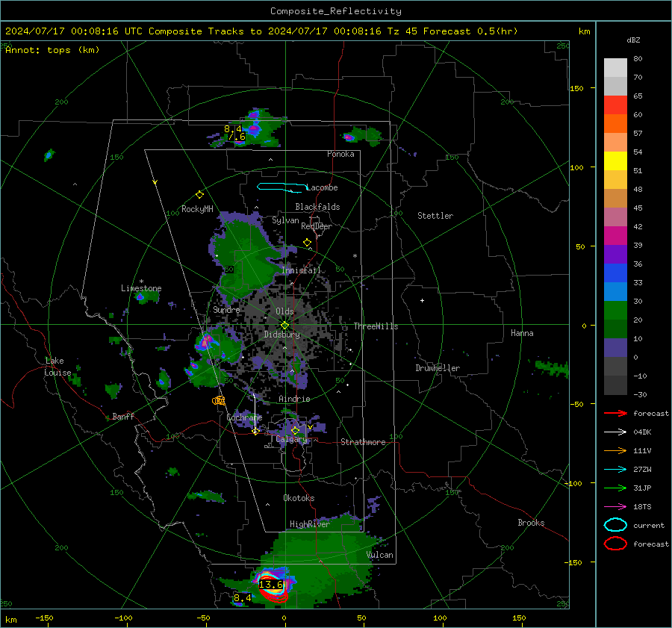Click the Ponoka town label
672x628 pixels.
coord(340,154)
